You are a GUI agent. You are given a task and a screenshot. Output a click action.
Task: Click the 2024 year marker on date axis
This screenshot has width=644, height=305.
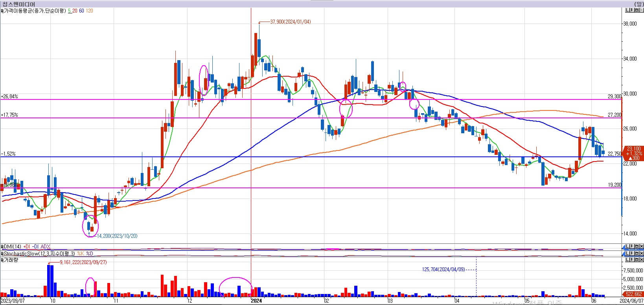256,301
